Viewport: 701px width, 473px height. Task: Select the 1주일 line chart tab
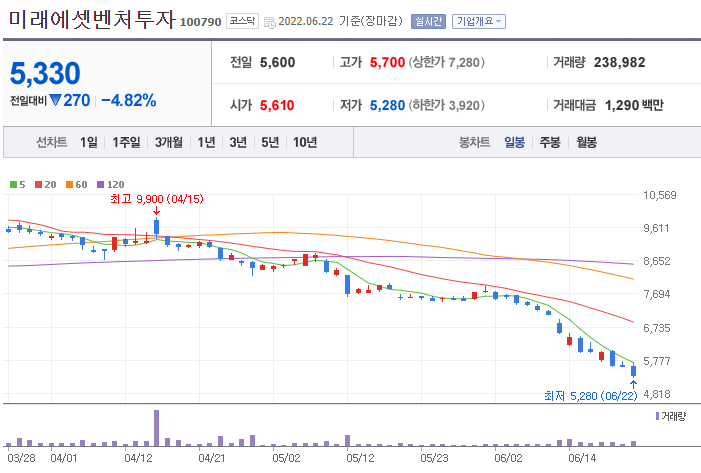126,142
